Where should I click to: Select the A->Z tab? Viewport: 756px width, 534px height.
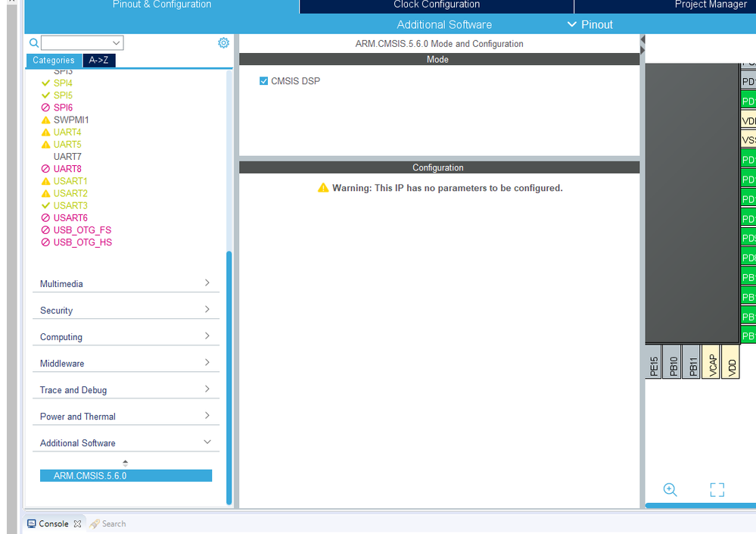click(99, 61)
